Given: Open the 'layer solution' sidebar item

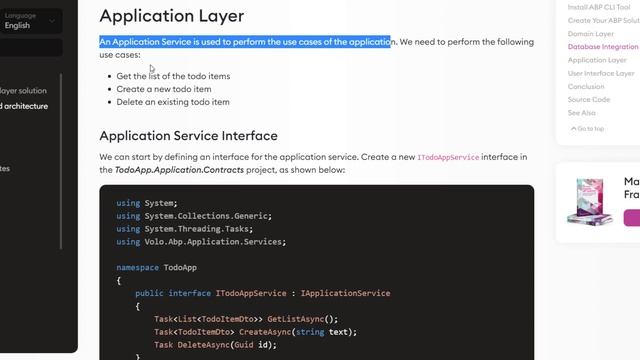Looking at the screenshot, I should point(23,91).
